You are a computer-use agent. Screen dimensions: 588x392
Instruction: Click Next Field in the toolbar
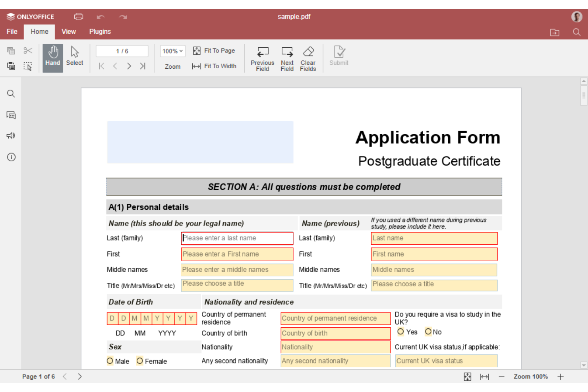coord(287,58)
